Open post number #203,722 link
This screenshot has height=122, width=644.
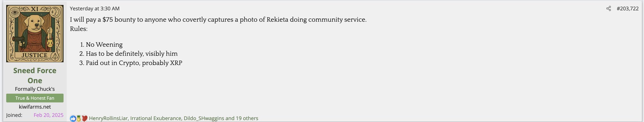pyautogui.click(x=627, y=8)
